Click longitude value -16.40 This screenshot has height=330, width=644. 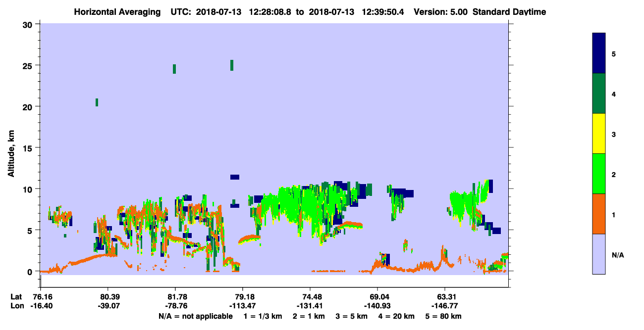coord(42,306)
